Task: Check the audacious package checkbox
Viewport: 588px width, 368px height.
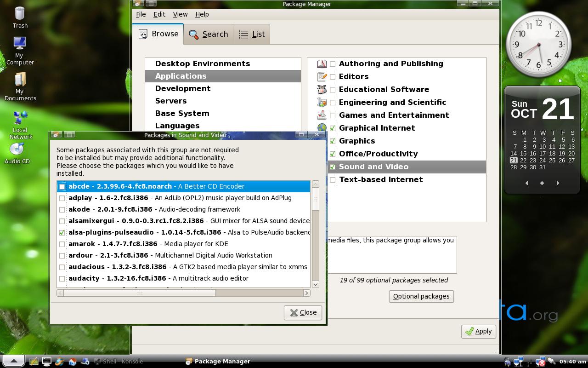Action: tap(62, 267)
